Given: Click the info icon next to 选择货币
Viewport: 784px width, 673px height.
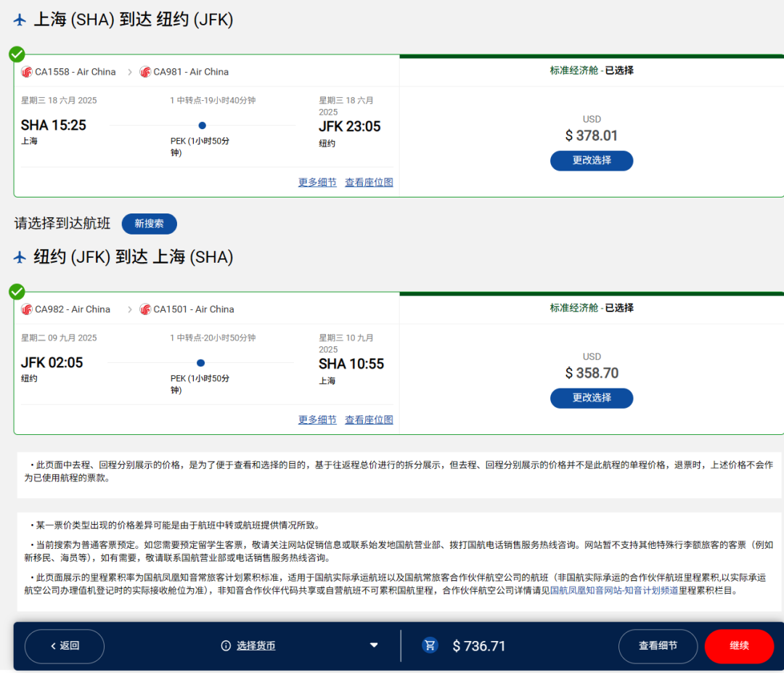Looking at the screenshot, I should point(226,645).
